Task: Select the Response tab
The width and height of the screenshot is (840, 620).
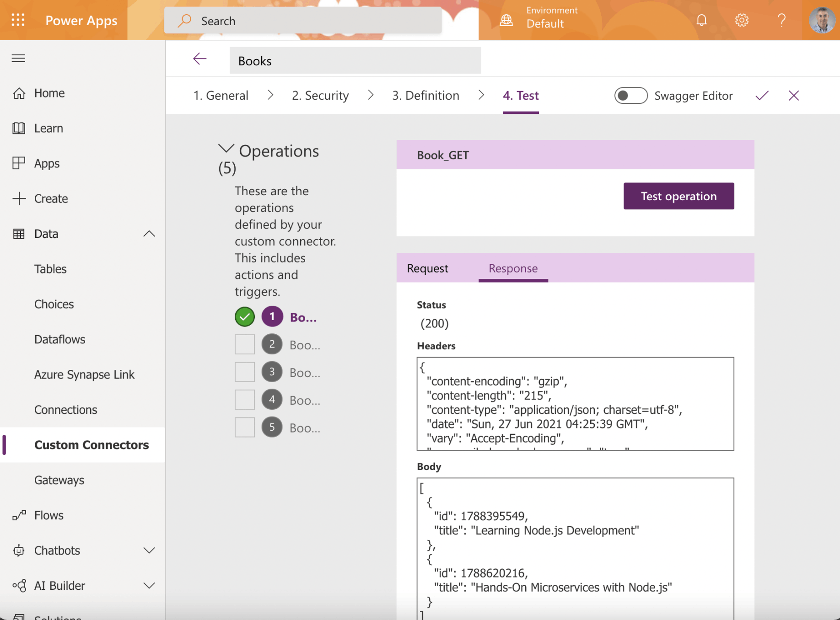Action: [513, 268]
